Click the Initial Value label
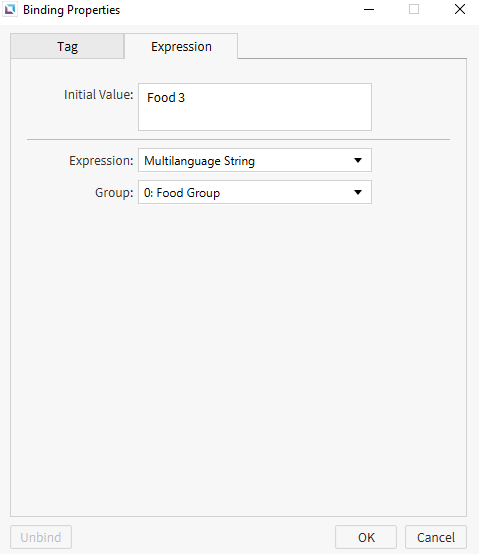This screenshot has height=554, width=479. pos(99,95)
